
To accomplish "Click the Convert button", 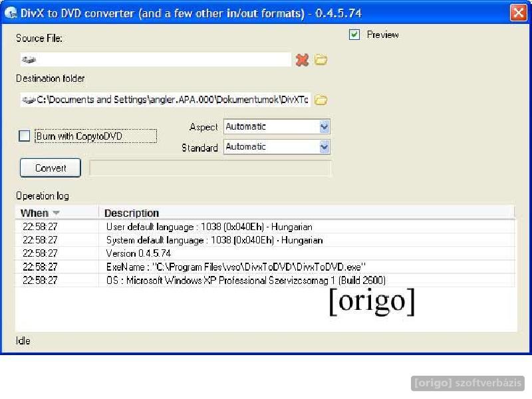I will [x=51, y=168].
